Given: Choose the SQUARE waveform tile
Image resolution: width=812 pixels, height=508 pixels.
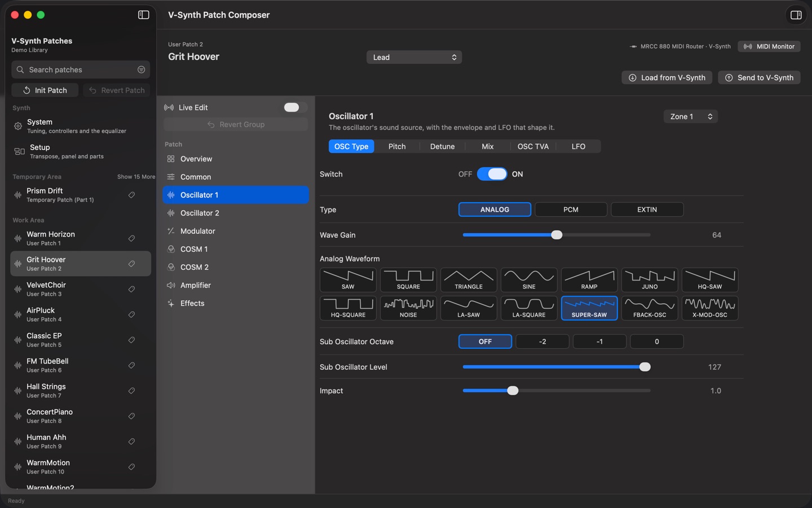Looking at the screenshot, I should pyautogui.click(x=408, y=280).
